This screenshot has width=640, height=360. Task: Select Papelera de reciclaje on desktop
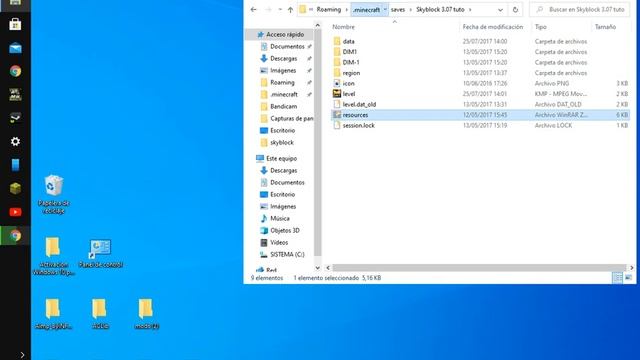pyautogui.click(x=53, y=194)
